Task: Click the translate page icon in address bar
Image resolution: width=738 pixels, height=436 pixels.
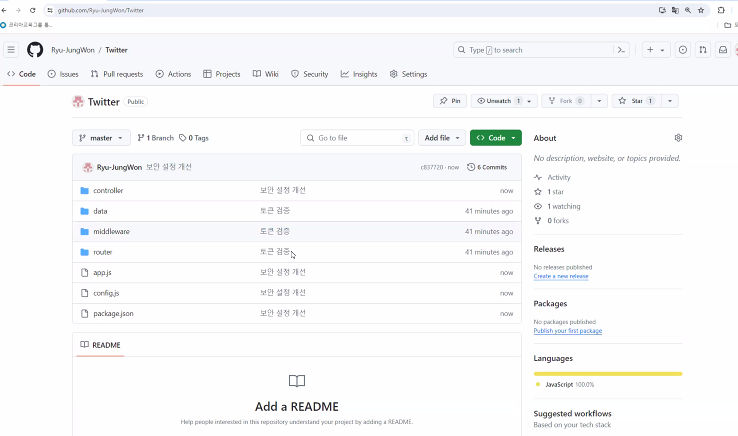Action: 675,10
